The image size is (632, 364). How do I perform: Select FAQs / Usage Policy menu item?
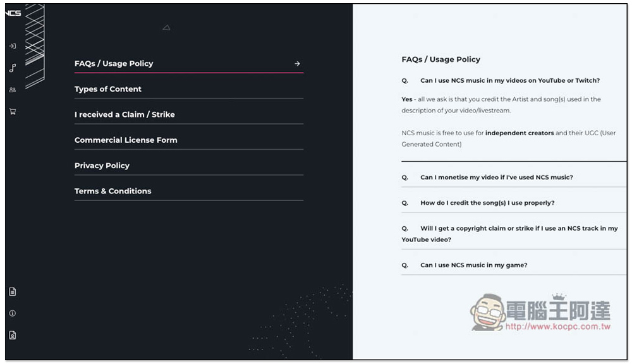click(x=188, y=64)
